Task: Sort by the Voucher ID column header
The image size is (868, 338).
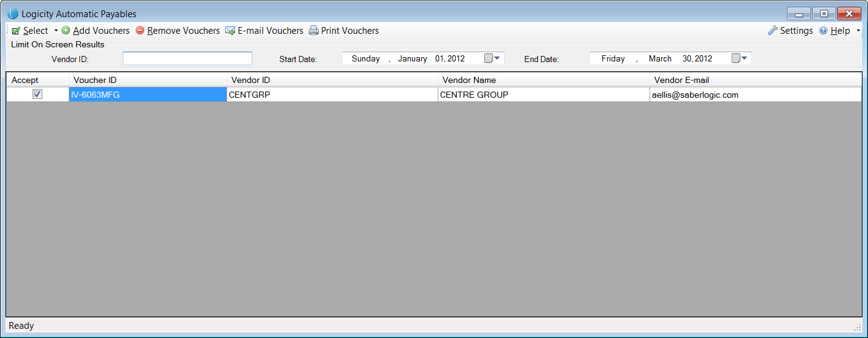Action: click(x=147, y=80)
